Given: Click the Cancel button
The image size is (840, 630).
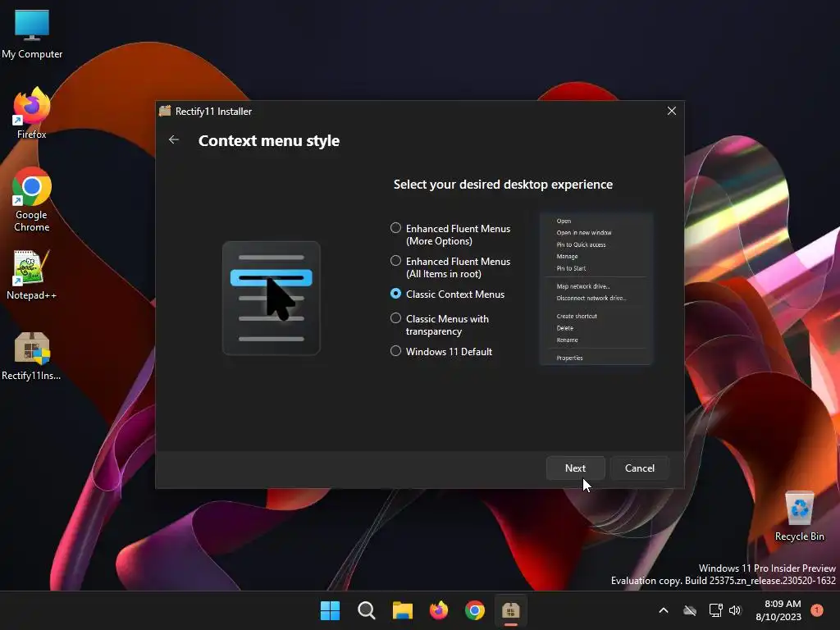Looking at the screenshot, I should (x=640, y=468).
